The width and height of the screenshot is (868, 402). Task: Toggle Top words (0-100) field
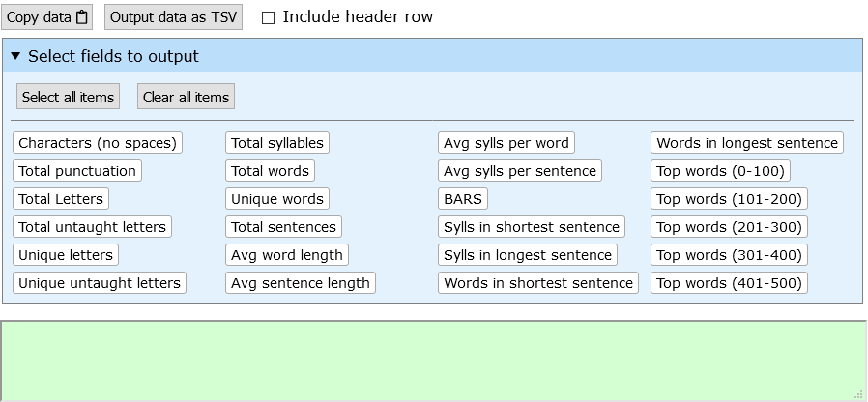pyautogui.click(x=720, y=170)
